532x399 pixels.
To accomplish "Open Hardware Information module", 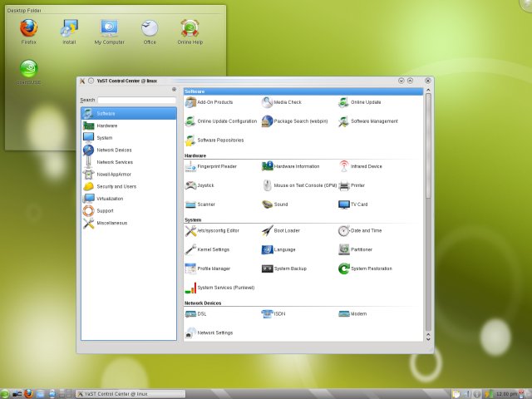I will point(295,166).
